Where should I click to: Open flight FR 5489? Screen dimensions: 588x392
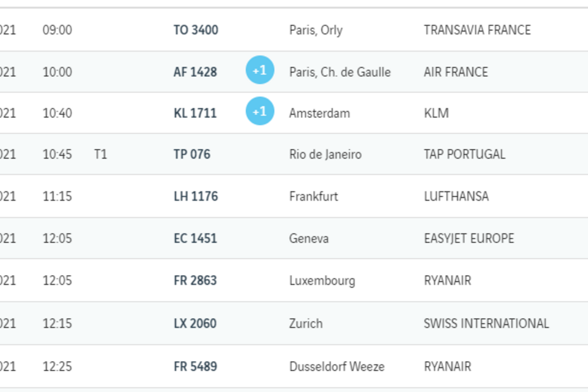coord(195,366)
